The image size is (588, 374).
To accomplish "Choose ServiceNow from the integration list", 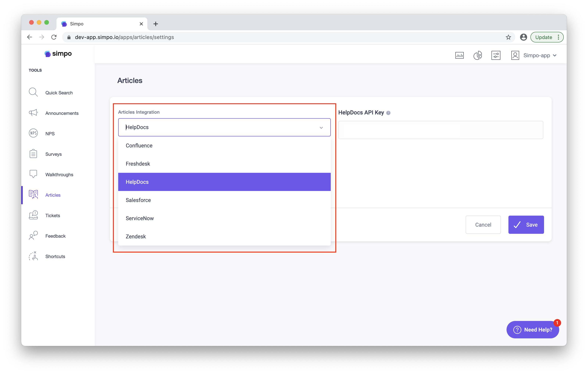I will point(224,218).
